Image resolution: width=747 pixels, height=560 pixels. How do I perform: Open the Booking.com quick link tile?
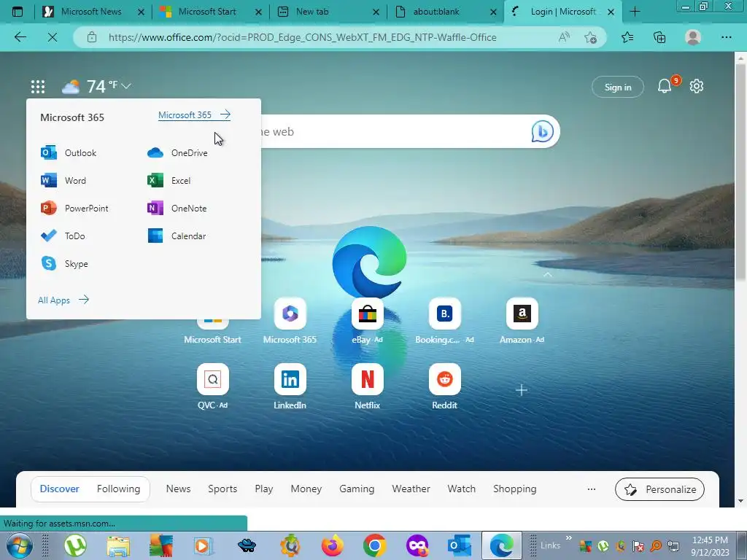(x=444, y=321)
